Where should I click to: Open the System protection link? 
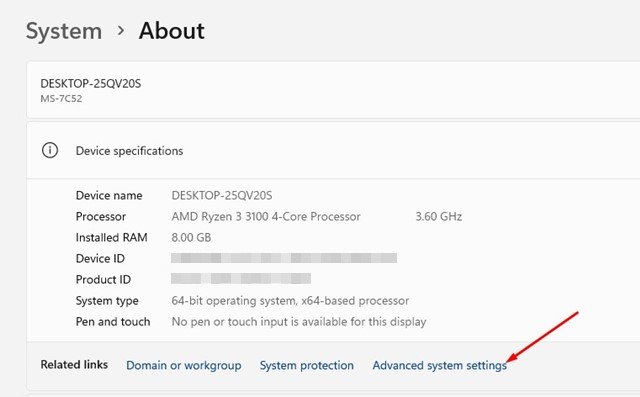[x=307, y=365]
